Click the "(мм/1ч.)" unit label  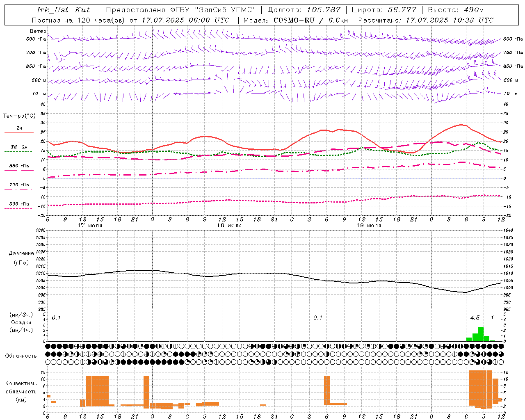coord(21,330)
